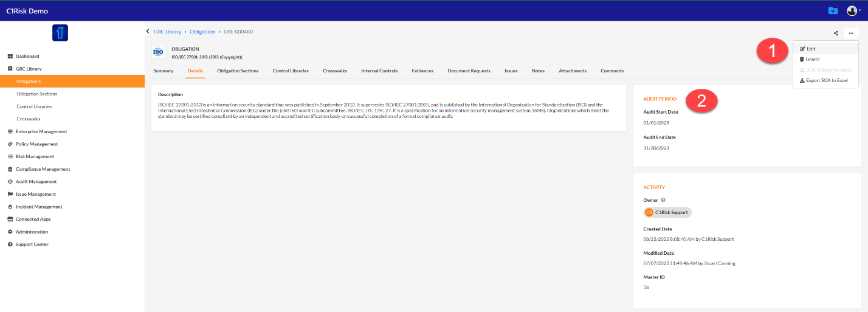Open the Obligation Sections tab

tap(238, 71)
